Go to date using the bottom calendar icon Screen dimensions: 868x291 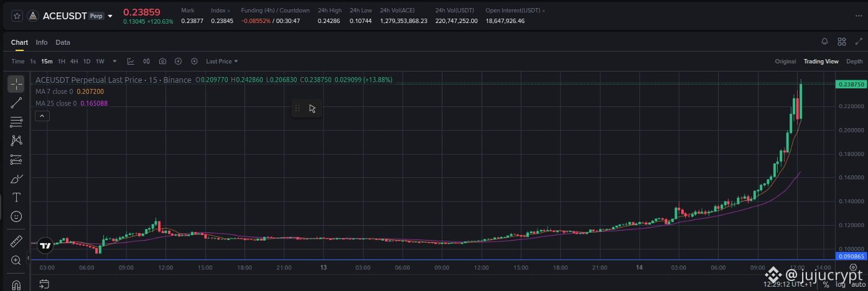pyautogui.click(x=44, y=284)
